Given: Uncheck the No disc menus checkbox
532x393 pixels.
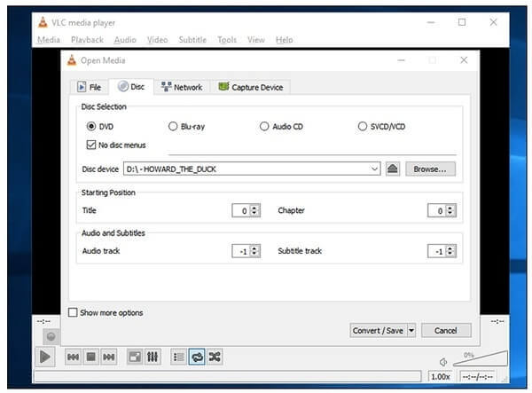Looking at the screenshot, I should [x=91, y=145].
